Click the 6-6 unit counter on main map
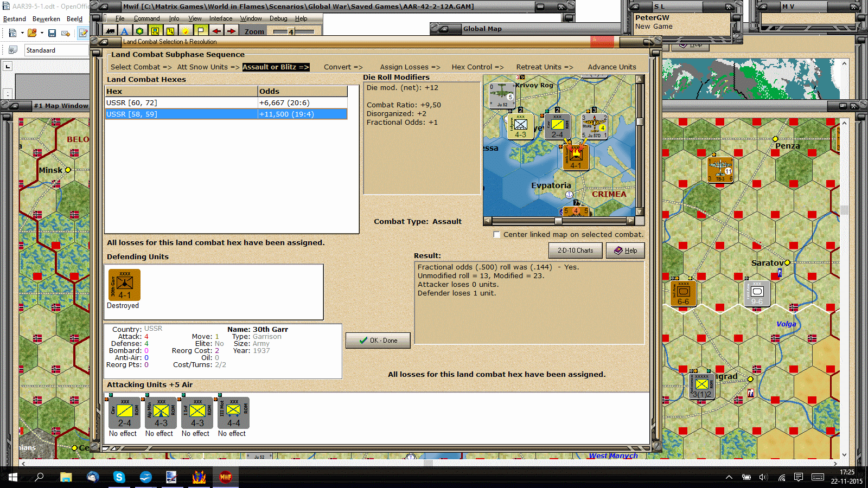This screenshot has height=488, width=868. (x=683, y=293)
